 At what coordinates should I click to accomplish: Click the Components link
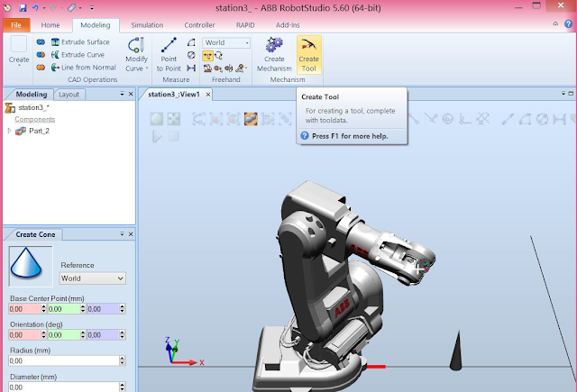click(x=34, y=119)
